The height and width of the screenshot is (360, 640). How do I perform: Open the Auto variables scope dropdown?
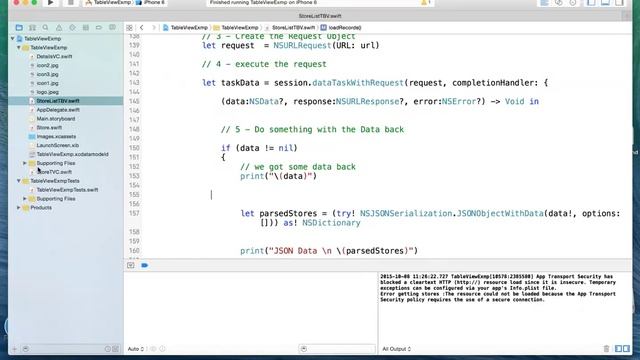click(x=136, y=349)
